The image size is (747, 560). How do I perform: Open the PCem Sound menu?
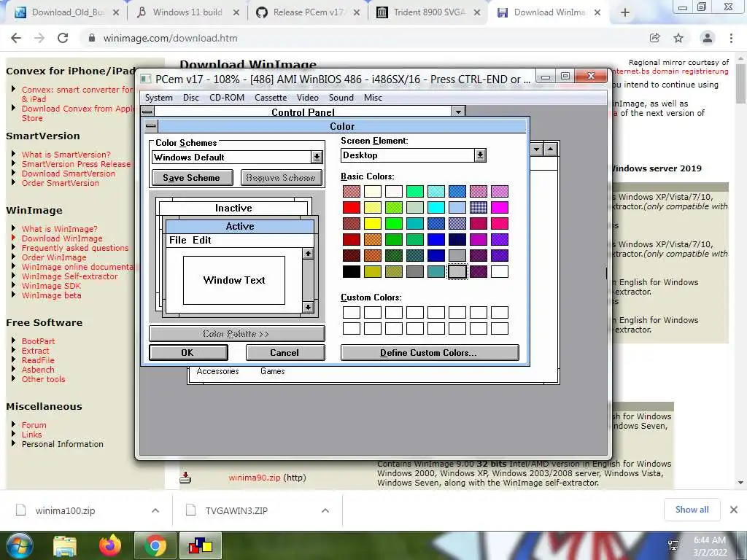[341, 98]
